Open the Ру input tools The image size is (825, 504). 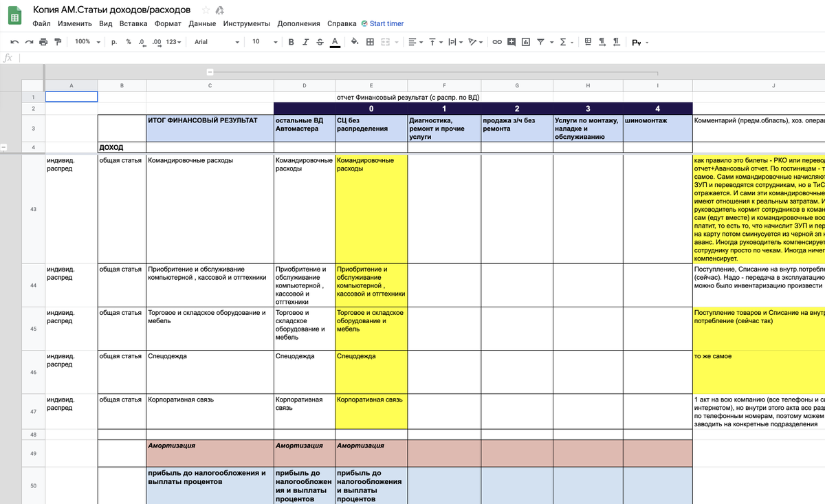pyautogui.click(x=636, y=42)
